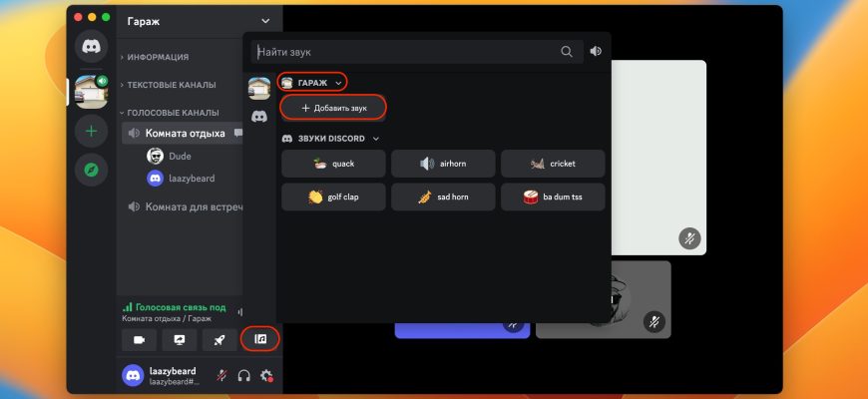
Task: Open the Гараж server dropdown menu
Action: [264, 21]
